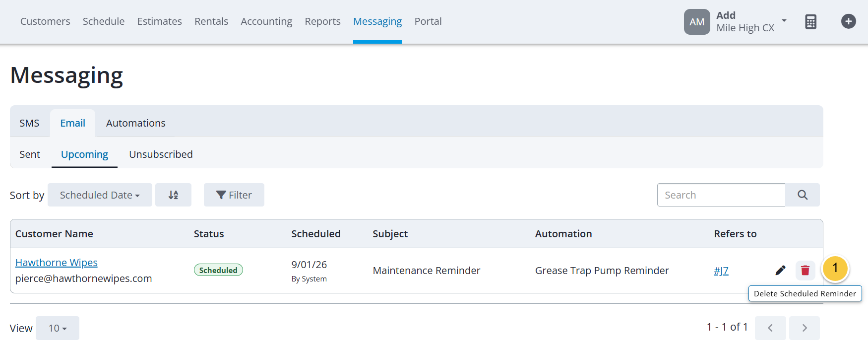Viewport: 868px width, 345px height.
Task: Click the Automation column header
Action: (563, 234)
